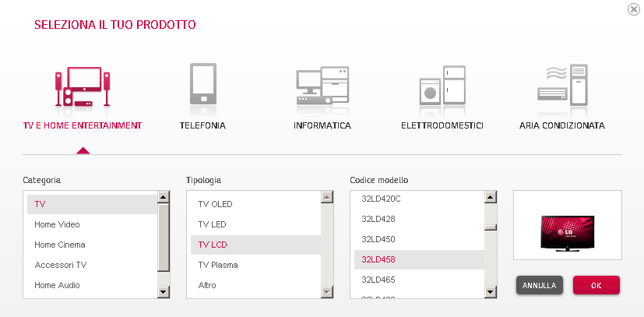644x317 pixels.
Task: Confirm selection with OK button
Action: tap(596, 285)
